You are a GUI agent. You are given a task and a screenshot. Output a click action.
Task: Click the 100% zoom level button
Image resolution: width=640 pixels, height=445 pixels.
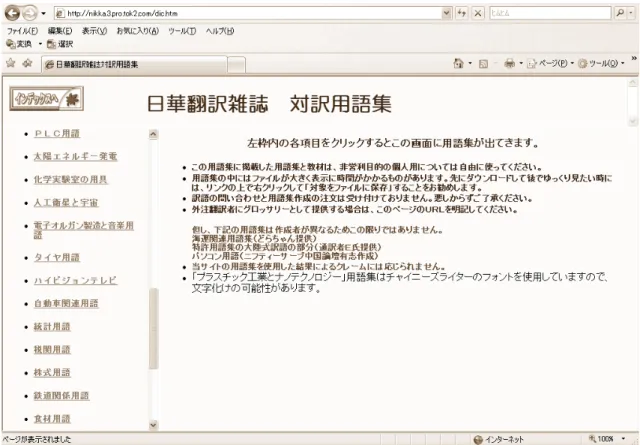click(x=602, y=439)
